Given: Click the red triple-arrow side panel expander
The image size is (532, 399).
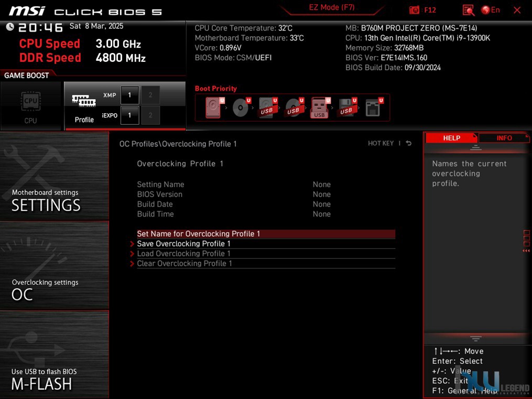Looking at the screenshot, I should [526, 251].
